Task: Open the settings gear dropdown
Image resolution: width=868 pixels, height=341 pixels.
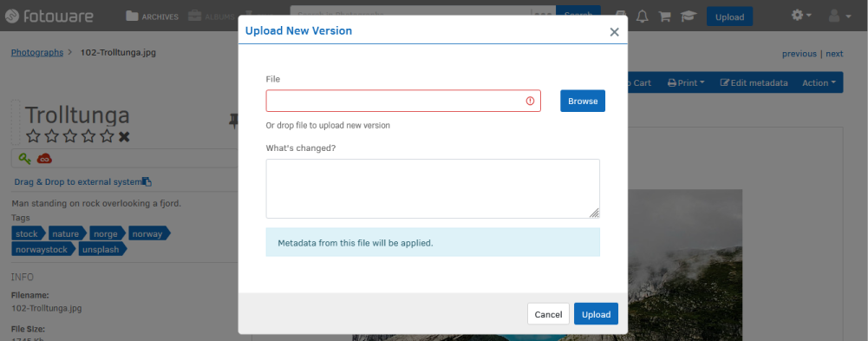Action: (x=801, y=16)
